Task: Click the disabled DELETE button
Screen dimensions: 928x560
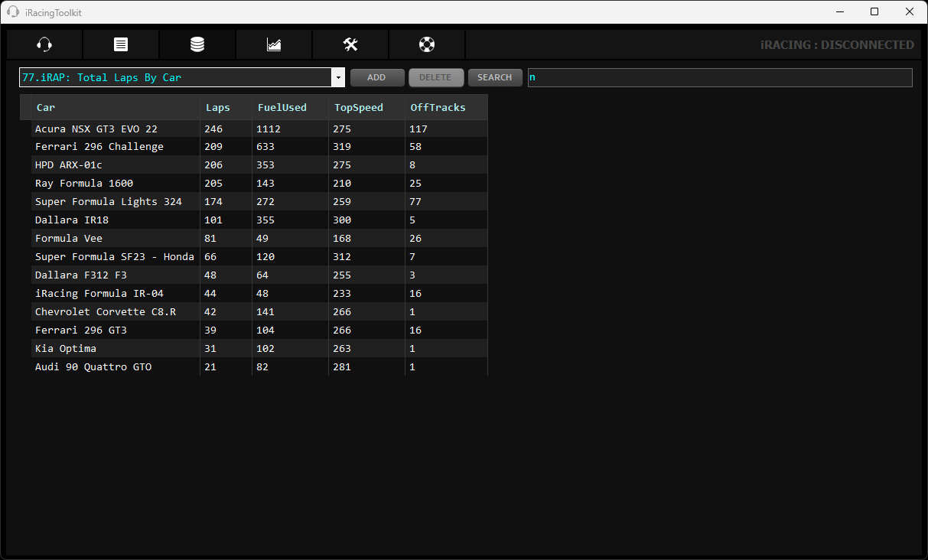Action: coord(436,77)
